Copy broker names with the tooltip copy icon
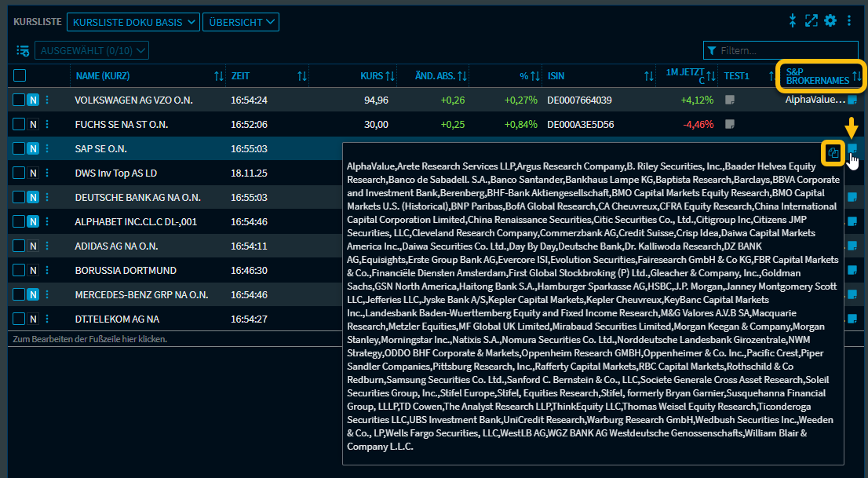Screen dimensions: 868x478 [x=833, y=153]
